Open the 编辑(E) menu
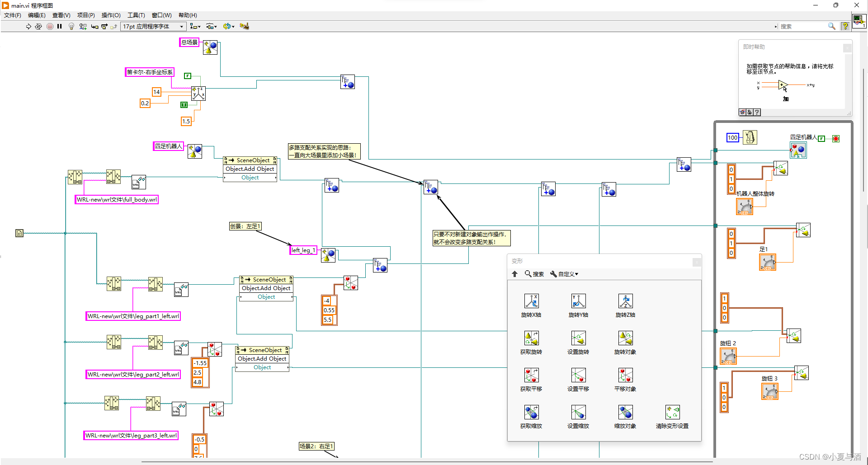 (x=37, y=15)
